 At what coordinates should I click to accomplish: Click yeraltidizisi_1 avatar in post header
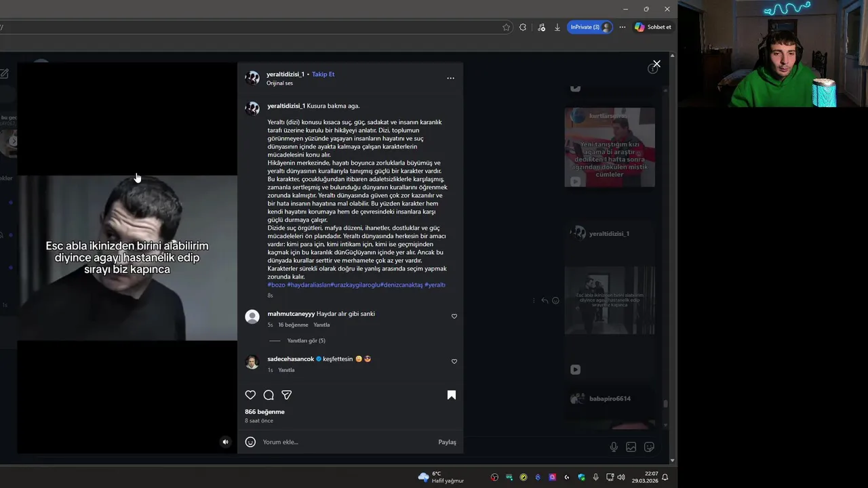click(x=252, y=78)
